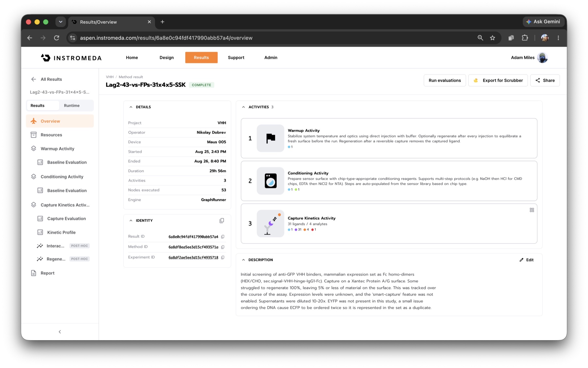Click the VHH breadcrumb link
The height and width of the screenshot is (368, 588).
[110, 77]
